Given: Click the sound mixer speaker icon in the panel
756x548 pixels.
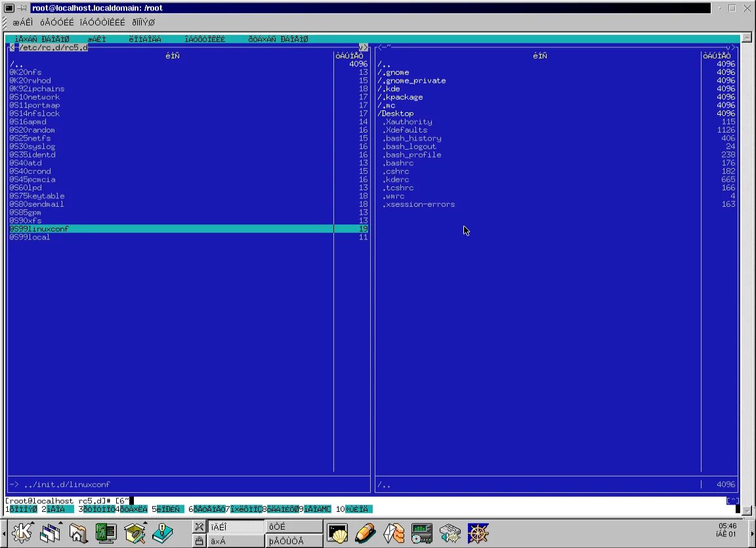Looking at the screenshot, I should [x=450, y=533].
